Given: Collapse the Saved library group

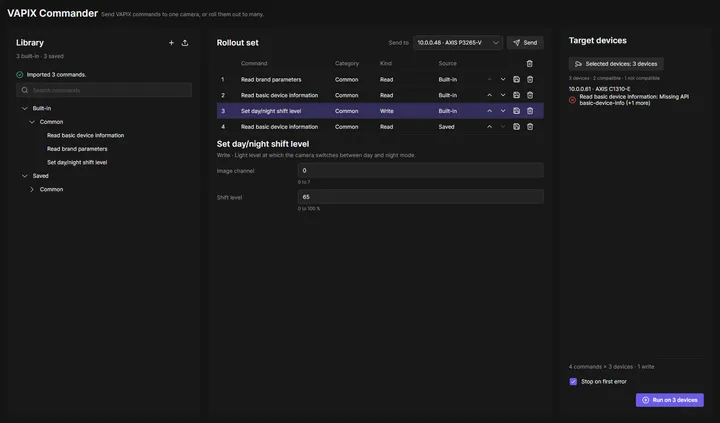Looking at the screenshot, I should (x=25, y=176).
